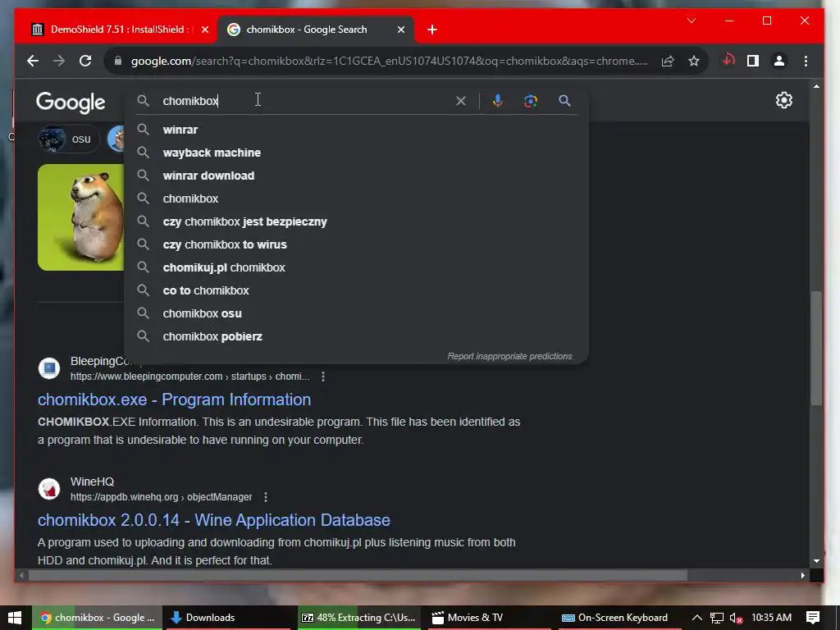Switch to the Downloads taskbar window
Image resolution: width=840 pixels, height=630 pixels.
226,618
